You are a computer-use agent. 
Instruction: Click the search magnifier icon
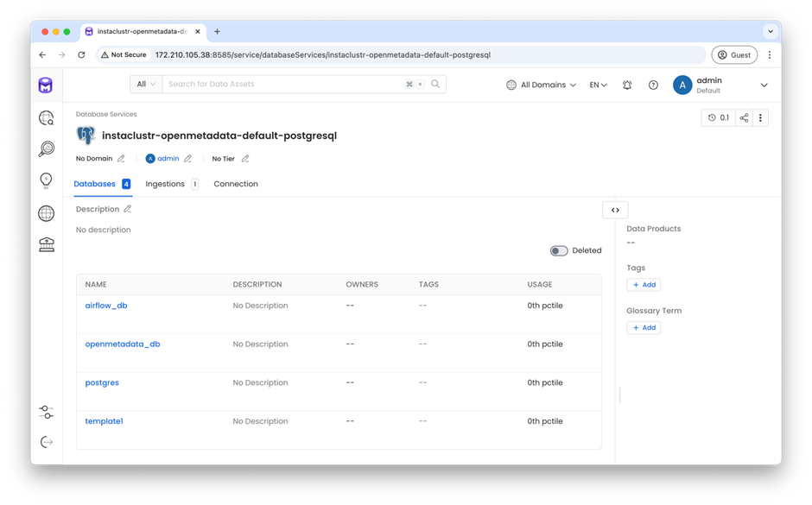click(x=435, y=84)
